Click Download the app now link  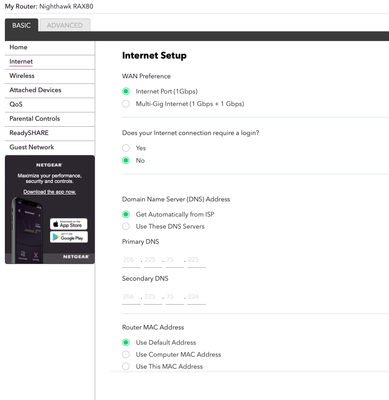(50, 192)
